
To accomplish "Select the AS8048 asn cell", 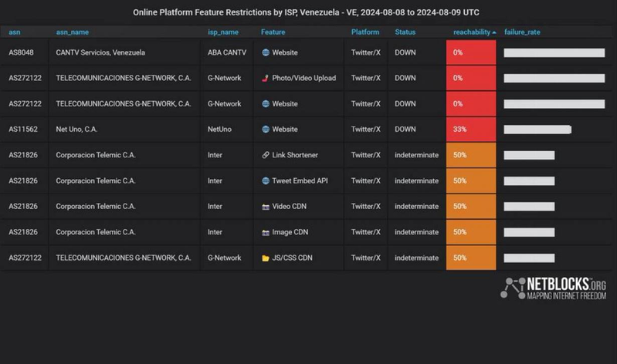I will pos(22,52).
